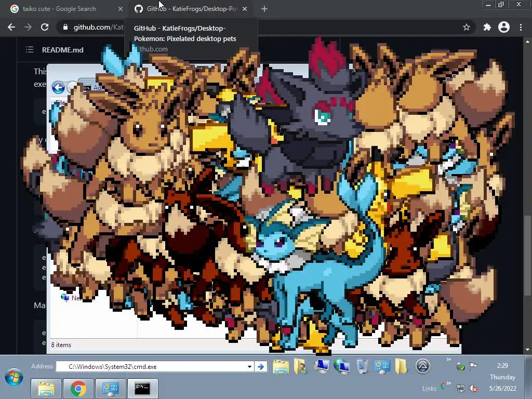Click the page scrollbar down arrow

click(527, 350)
